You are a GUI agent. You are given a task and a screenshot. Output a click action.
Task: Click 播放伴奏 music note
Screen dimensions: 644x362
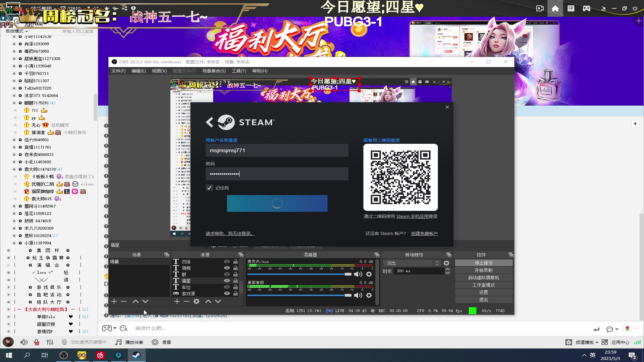[x=118, y=342]
